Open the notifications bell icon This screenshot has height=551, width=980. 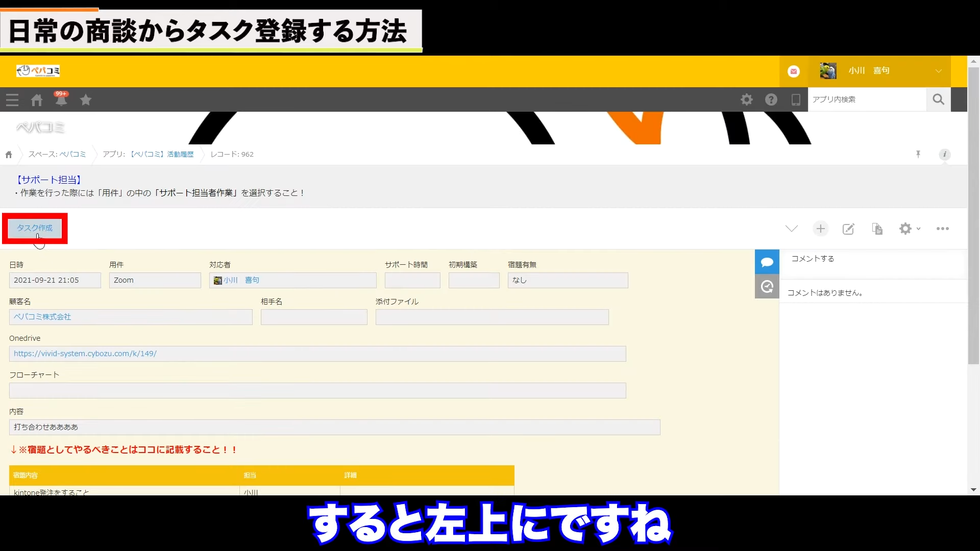(x=61, y=100)
